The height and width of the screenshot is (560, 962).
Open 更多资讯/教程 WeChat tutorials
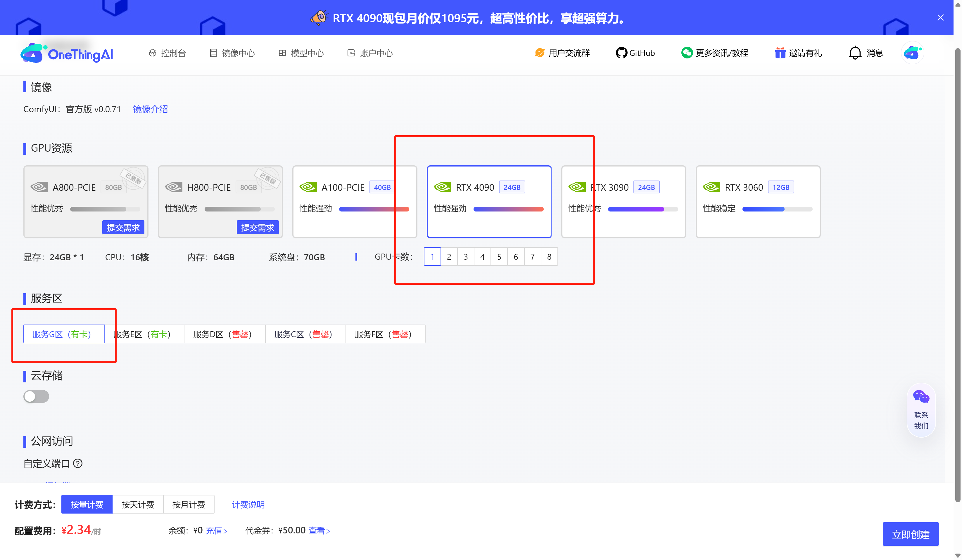click(x=715, y=53)
